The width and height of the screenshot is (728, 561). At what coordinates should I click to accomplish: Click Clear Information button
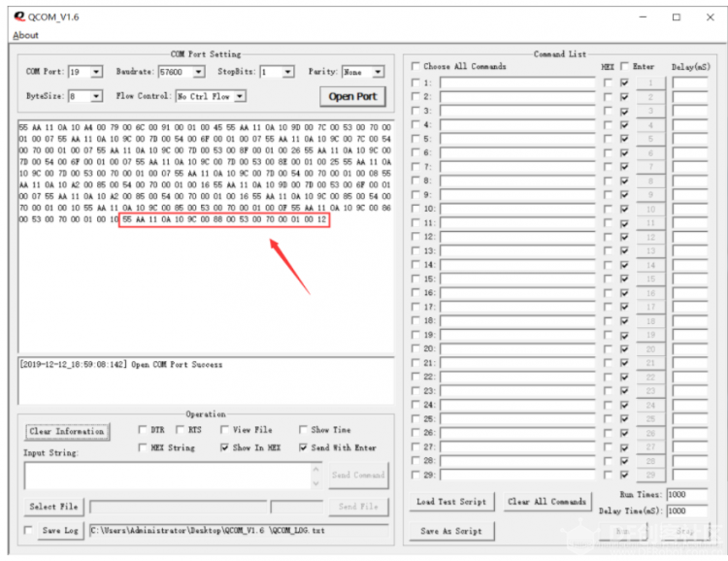coord(67,432)
